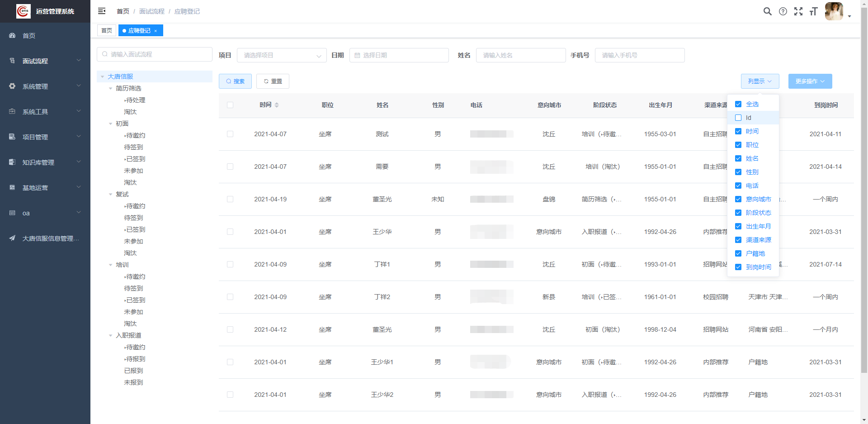Collapse the sidebar with the hamburger icon

pyautogui.click(x=102, y=10)
